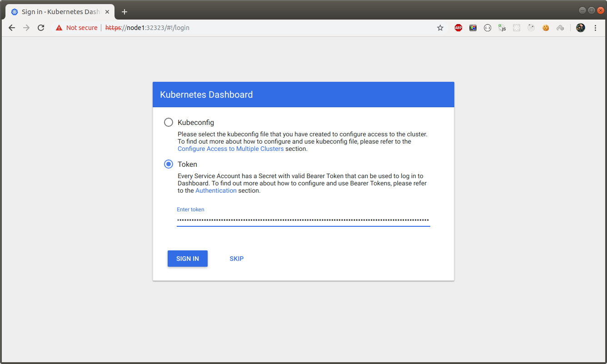The width and height of the screenshot is (607, 364).
Task: Click the Enter token field label
Action: tap(190, 209)
